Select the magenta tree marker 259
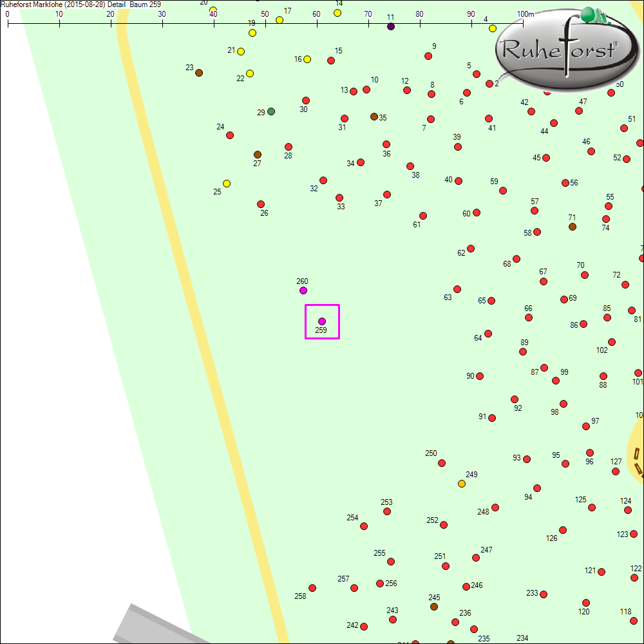The image size is (644, 644). 322,321
